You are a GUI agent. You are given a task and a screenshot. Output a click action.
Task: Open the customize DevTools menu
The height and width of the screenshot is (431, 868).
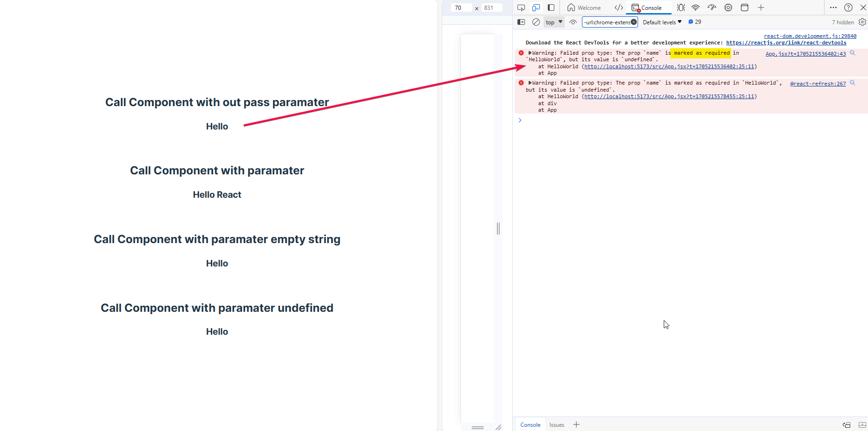pos(833,7)
